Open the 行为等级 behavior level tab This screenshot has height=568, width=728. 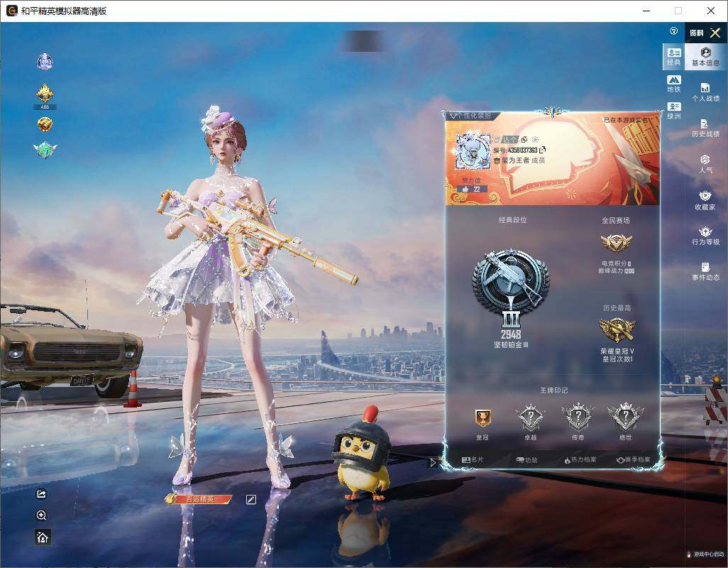point(705,236)
